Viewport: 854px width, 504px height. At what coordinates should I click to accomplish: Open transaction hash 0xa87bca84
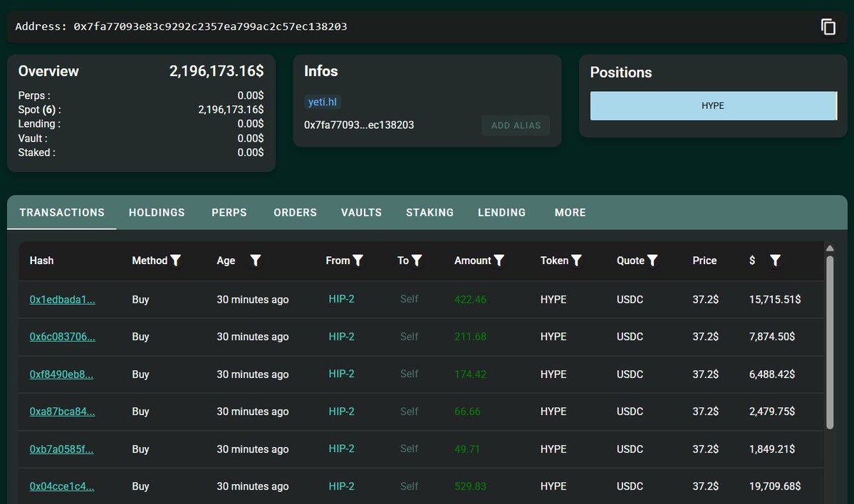(62, 411)
